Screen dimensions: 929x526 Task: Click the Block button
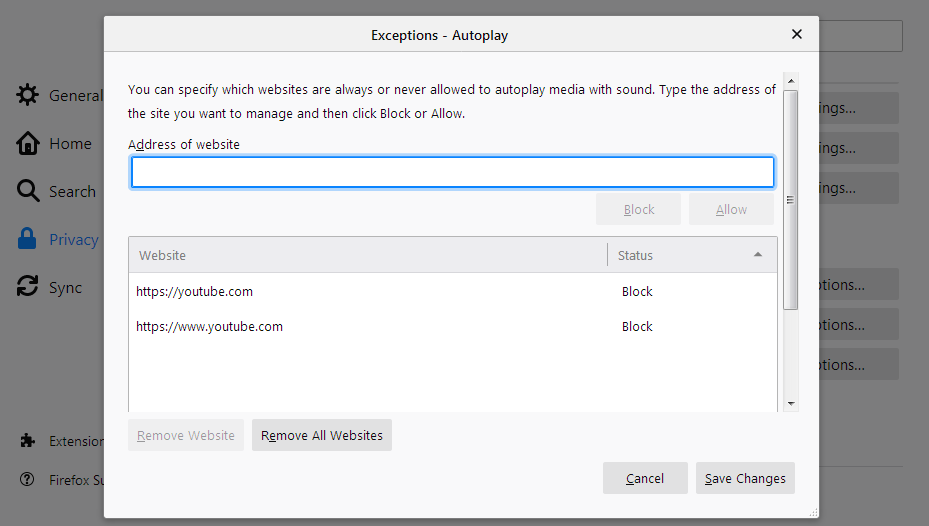pos(638,209)
